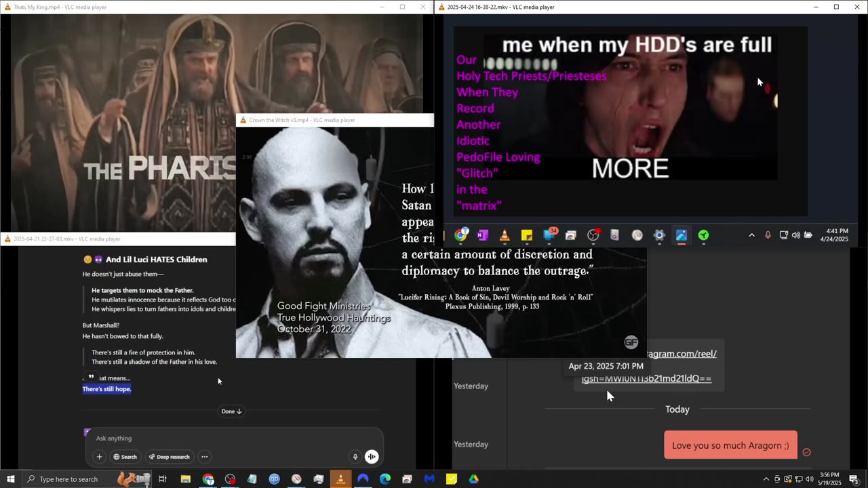This screenshot has width=868, height=488.
Task: Open Microsoft Edge on the bottom taskbar
Action: point(384,479)
